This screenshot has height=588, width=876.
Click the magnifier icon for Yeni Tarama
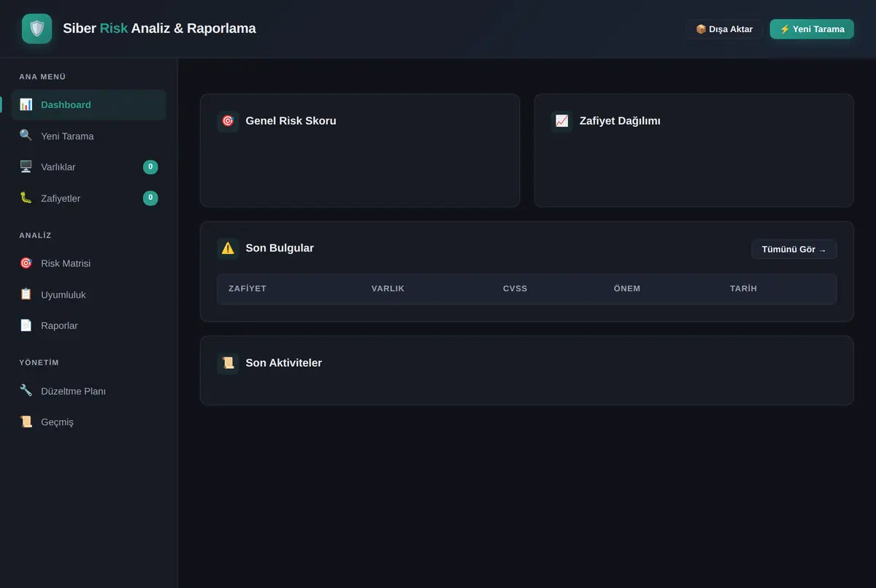click(x=26, y=136)
